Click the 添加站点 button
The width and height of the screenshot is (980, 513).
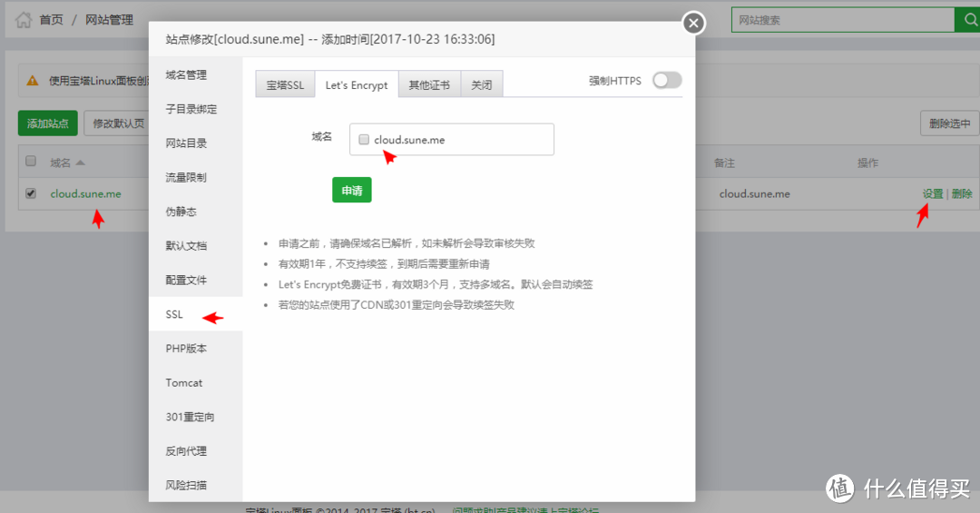47,123
